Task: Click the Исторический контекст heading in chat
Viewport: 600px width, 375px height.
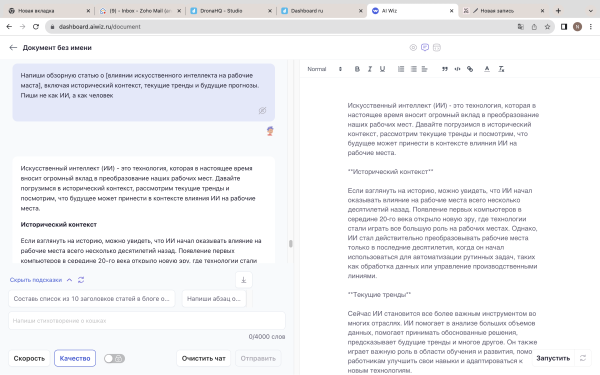Action: pos(59,225)
